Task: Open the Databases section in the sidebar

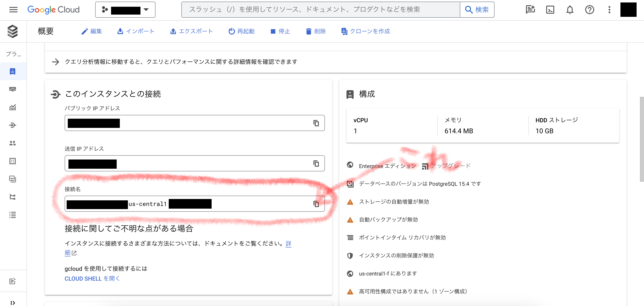Action: click(x=13, y=161)
